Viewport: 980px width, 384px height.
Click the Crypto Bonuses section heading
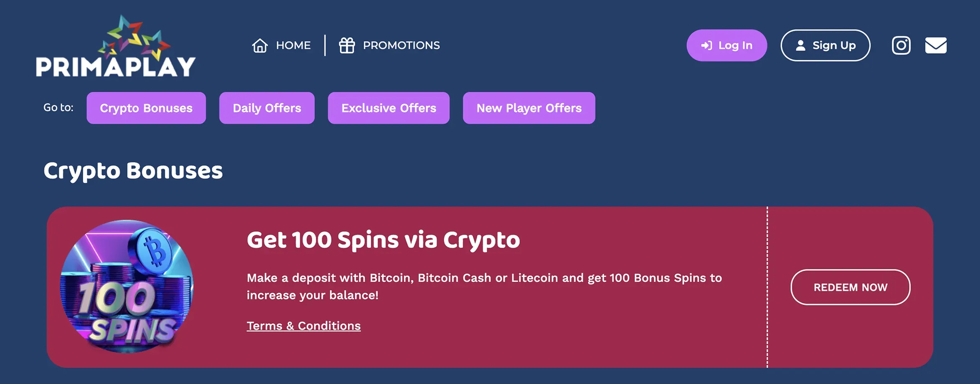tap(133, 171)
